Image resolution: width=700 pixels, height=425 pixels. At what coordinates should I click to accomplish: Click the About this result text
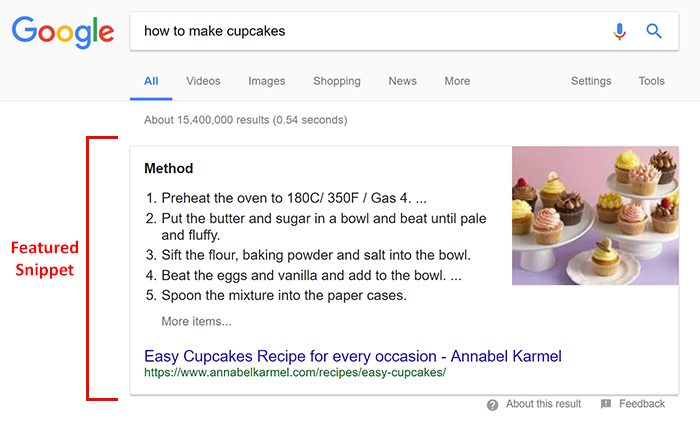(x=543, y=404)
